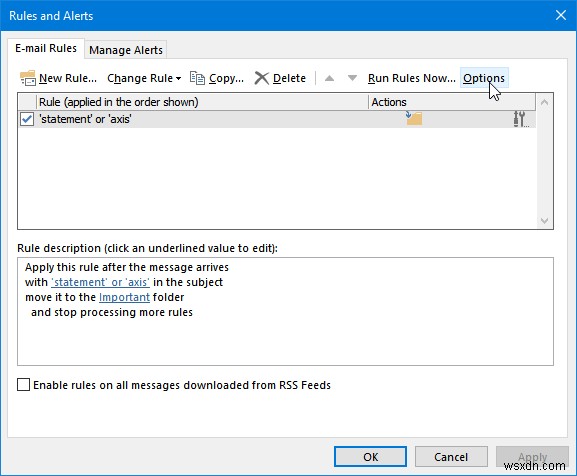Click the Cancel button
Viewport: 577px width, 476px height.
pyautogui.click(x=451, y=457)
